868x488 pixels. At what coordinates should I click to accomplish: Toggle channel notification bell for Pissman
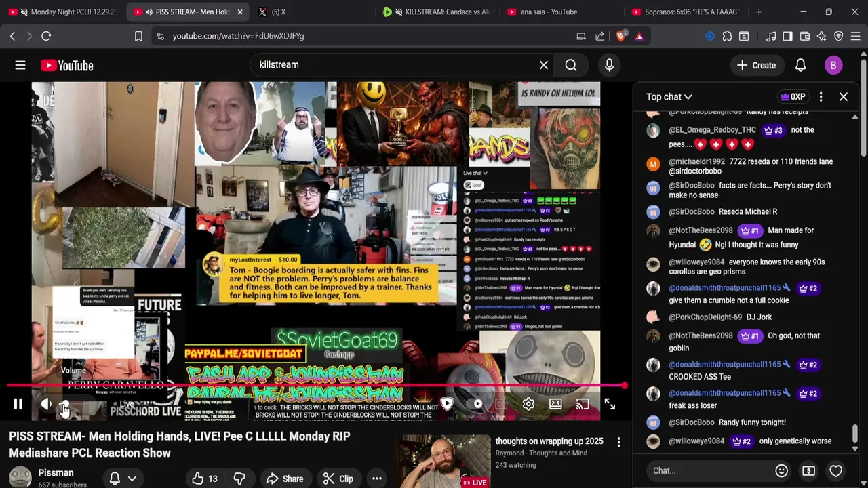pos(115,479)
